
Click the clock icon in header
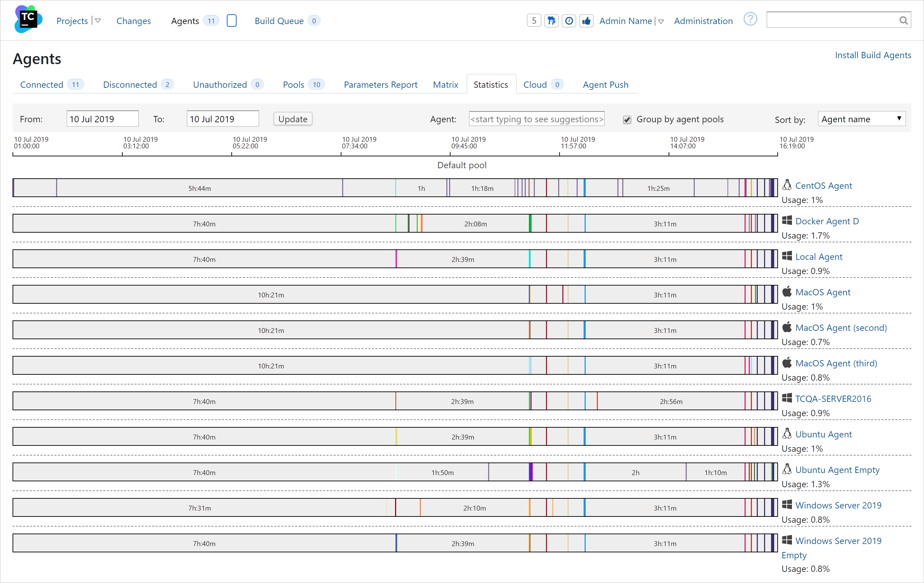coord(569,21)
